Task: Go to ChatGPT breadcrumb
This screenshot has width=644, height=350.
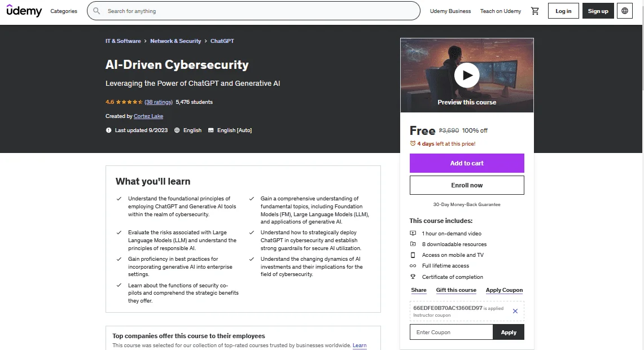Action: click(222, 41)
